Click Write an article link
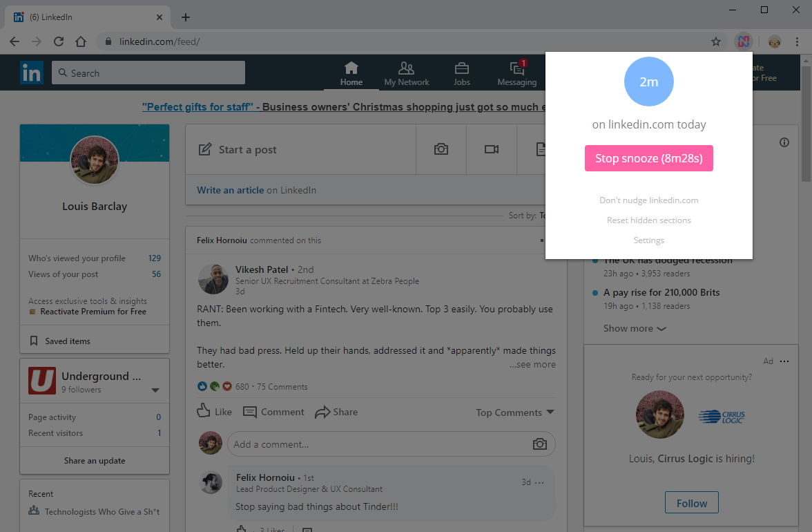Image resolution: width=812 pixels, height=532 pixels. [230, 190]
